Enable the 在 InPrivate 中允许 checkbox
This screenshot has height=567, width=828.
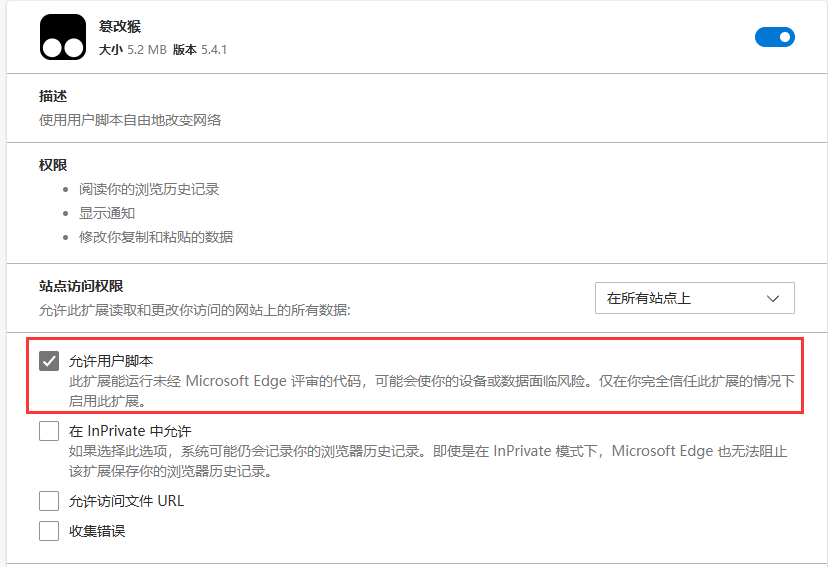click(x=49, y=431)
